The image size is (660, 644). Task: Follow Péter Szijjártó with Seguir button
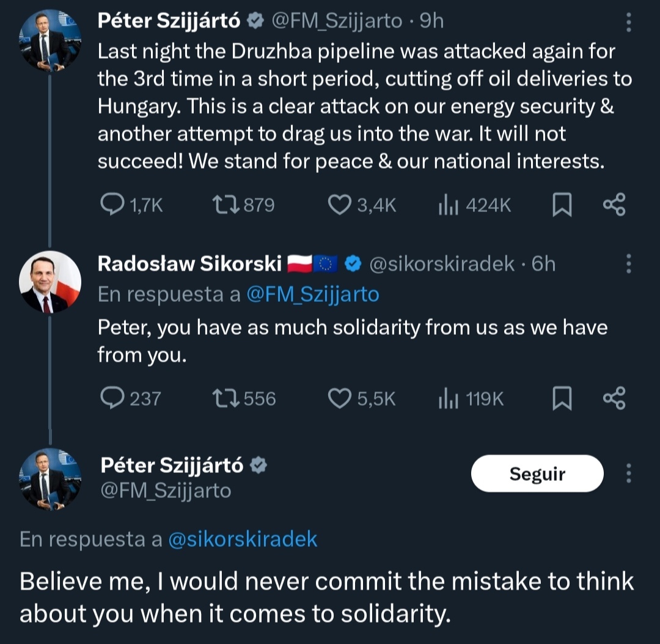pos(537,474)
